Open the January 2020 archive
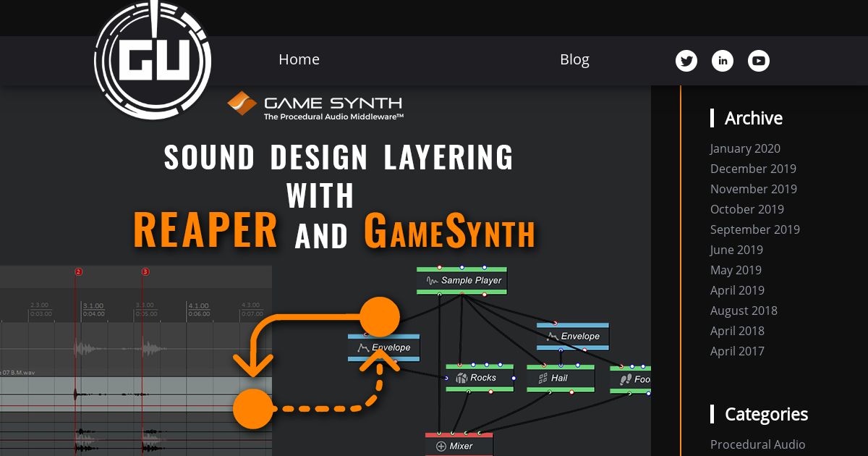Image resolution: width=868 pixels, height=456 pixels. point(745,148)
